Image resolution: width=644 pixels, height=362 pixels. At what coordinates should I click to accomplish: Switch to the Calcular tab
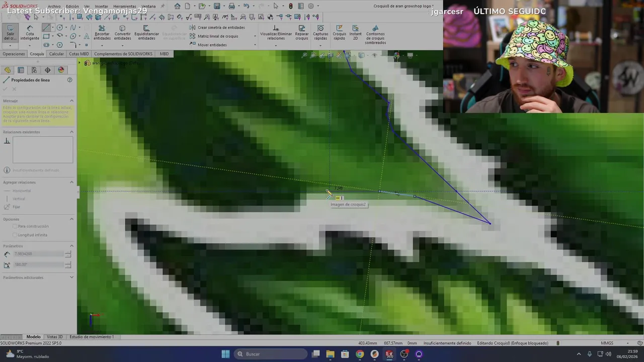click(56, 54)
